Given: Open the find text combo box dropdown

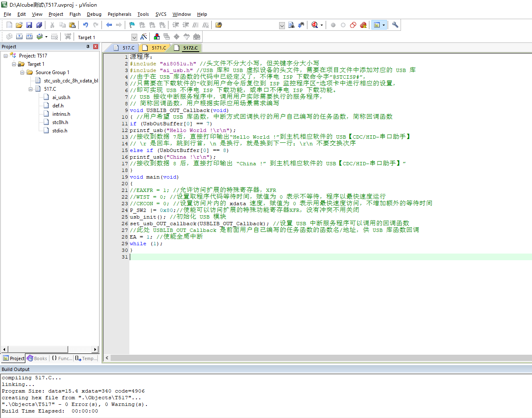Looking at the screenshot, I should pyautogui.click(x=282, y=25).
